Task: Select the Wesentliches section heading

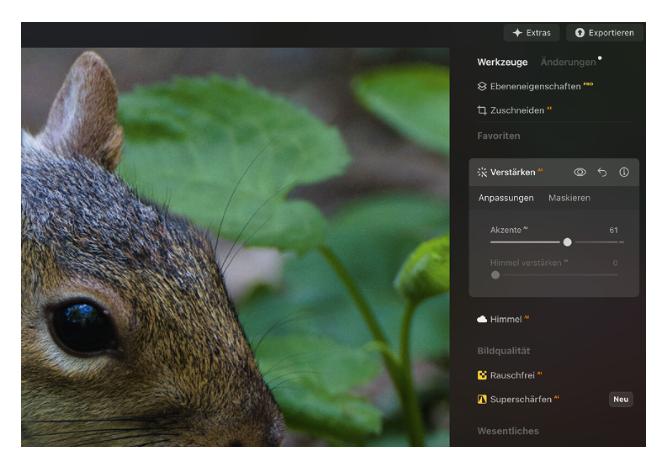Action: pyautogui.click(x=508, y=431)
